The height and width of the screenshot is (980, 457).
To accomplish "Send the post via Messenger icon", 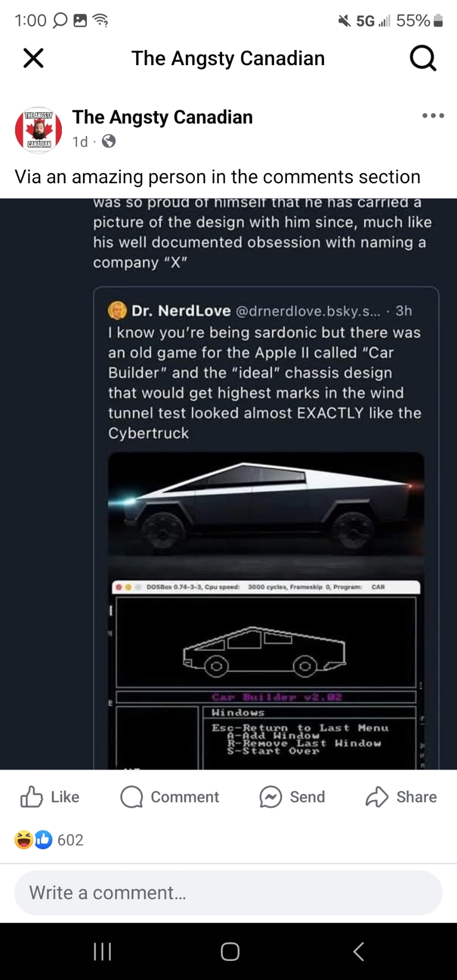I will (x=292, y=797).
